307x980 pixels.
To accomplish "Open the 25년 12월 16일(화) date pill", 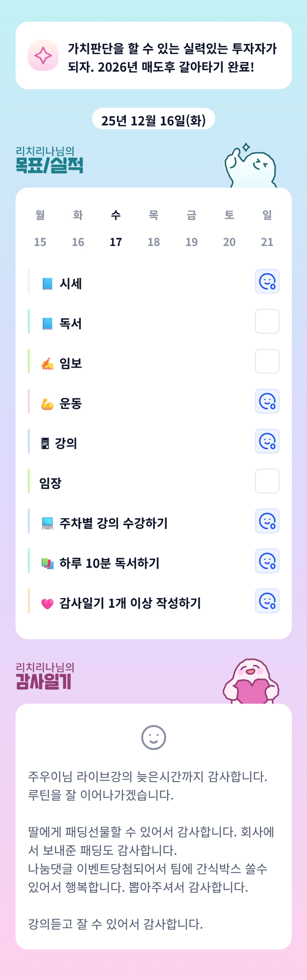I will [x=154, y=120].
